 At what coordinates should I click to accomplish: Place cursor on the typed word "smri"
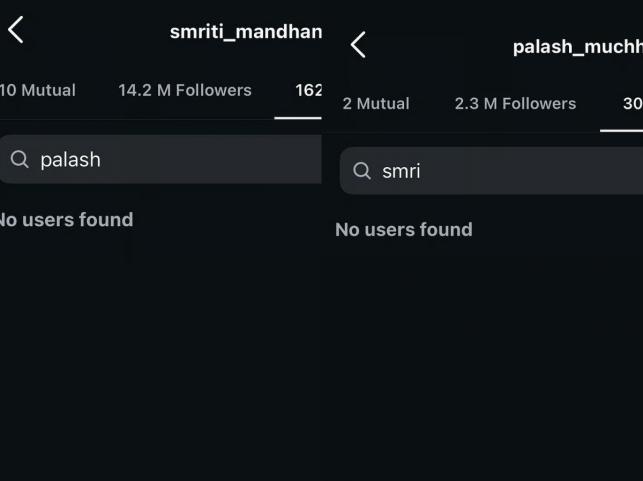(x=401, y=171)
